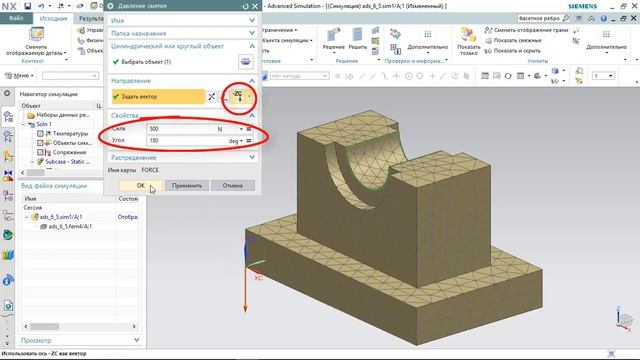
Task: Select ads_6_5.sim1/A;1 in session list
Action: click(x=60, y=217)
